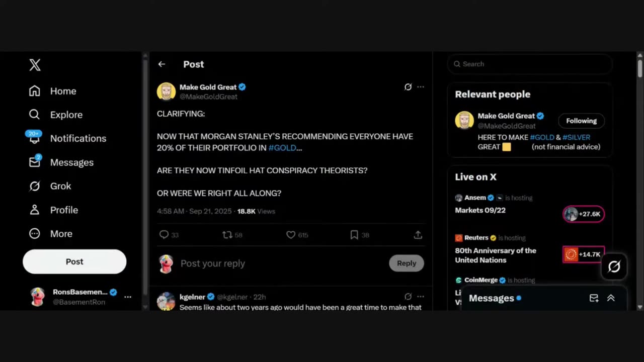Viewport: 644px width, 362px height.
Task: Click the white Post button
Action: (74, 261)
